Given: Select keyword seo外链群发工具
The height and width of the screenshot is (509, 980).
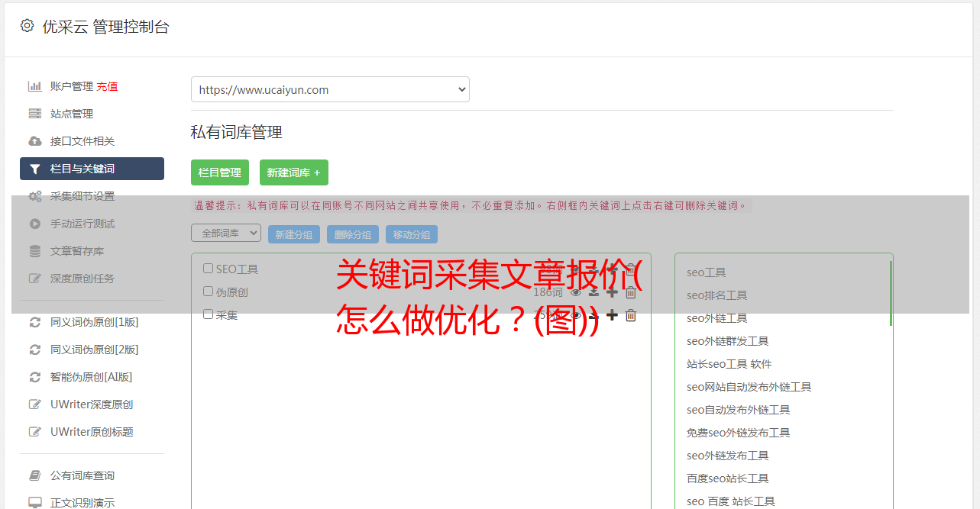Looking at the screenshot, I should [728, 341].
